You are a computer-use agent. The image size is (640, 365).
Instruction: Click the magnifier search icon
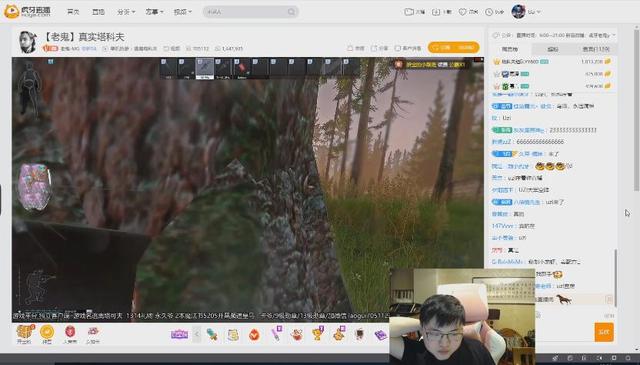[291, 12]
